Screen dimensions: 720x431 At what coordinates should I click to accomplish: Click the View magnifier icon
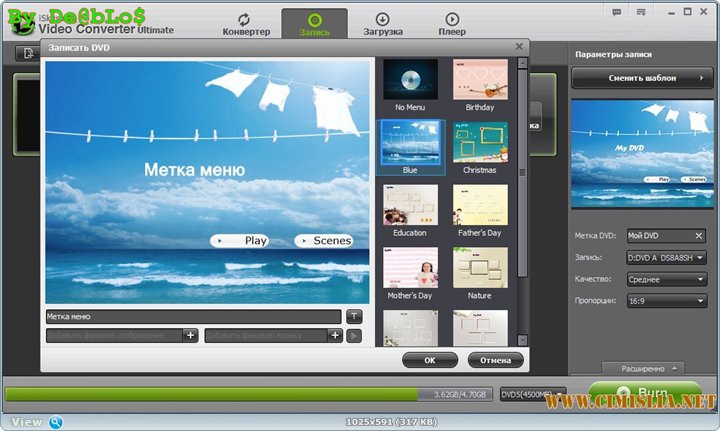click(x=56, y=422)
